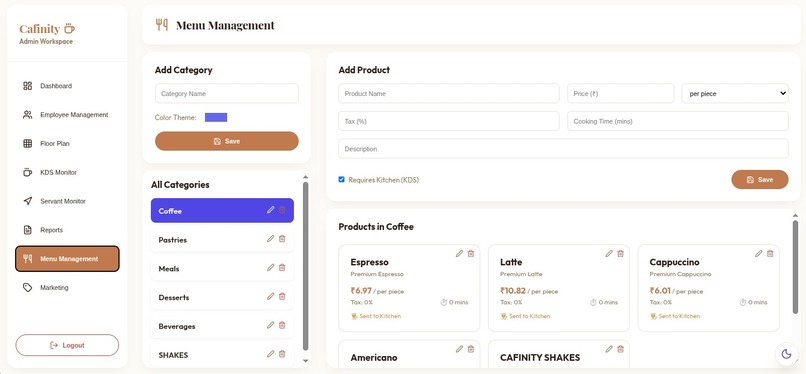This screenshot has height=374, width=806.
Task: Focus the Cooking Time (mins) field
Action: point(678,121)
